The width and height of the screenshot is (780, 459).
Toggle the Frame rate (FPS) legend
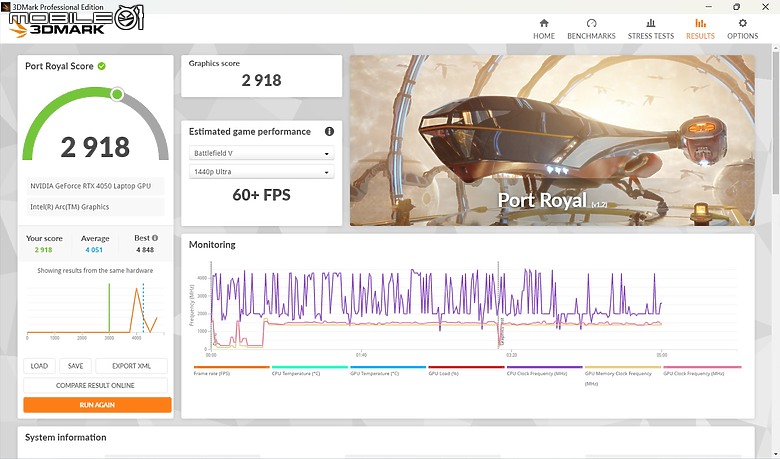point(231,371)
